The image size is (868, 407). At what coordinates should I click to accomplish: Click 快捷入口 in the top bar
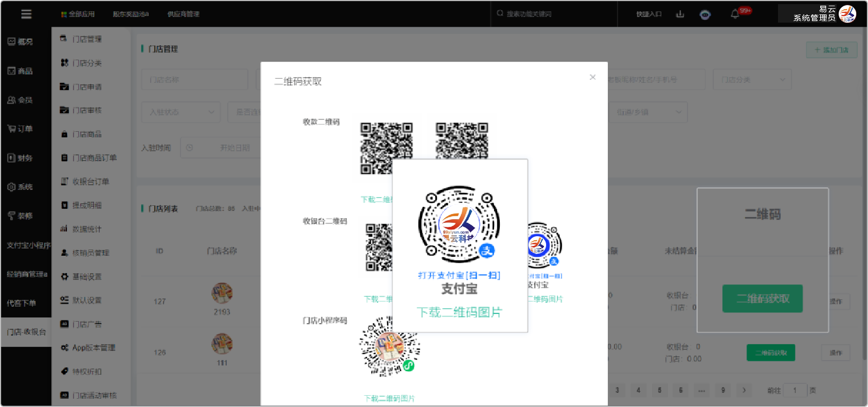tap(649, 14)
